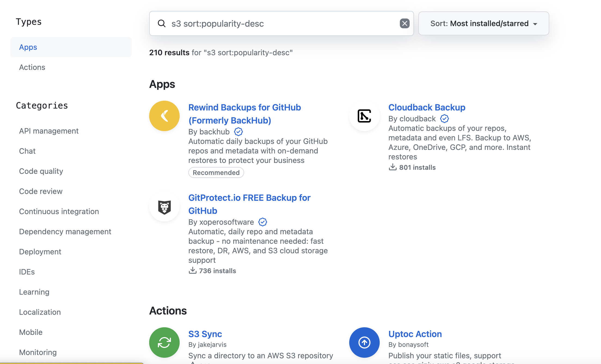The height and width of the screenshot is (364, 601).
Task: Open the Learning category
Action: pos(34,292)
